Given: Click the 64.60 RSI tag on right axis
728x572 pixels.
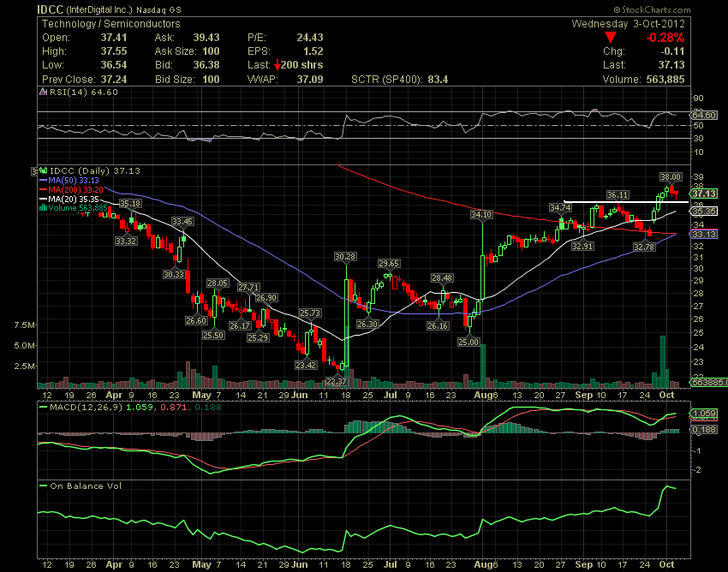Looking at the screenshot, I should point(704,115).
